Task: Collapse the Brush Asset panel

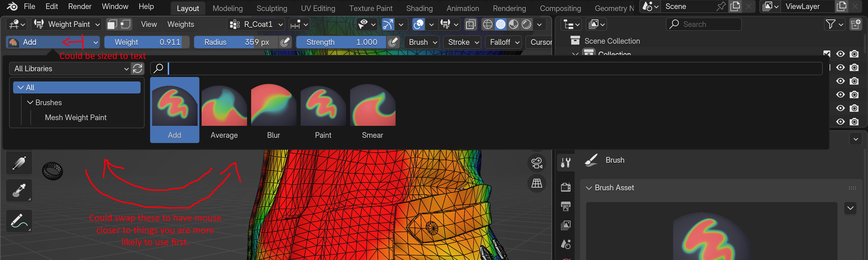Action: click(589, 188)
